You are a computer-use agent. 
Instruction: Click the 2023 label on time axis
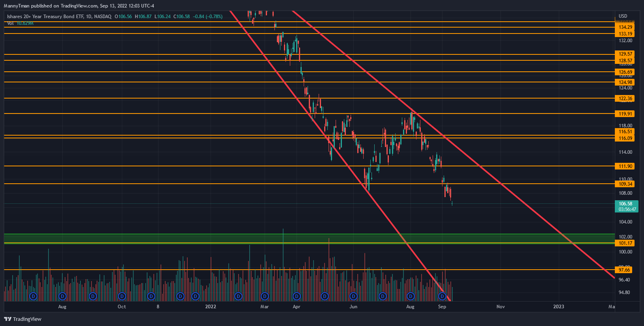(558, 307)
